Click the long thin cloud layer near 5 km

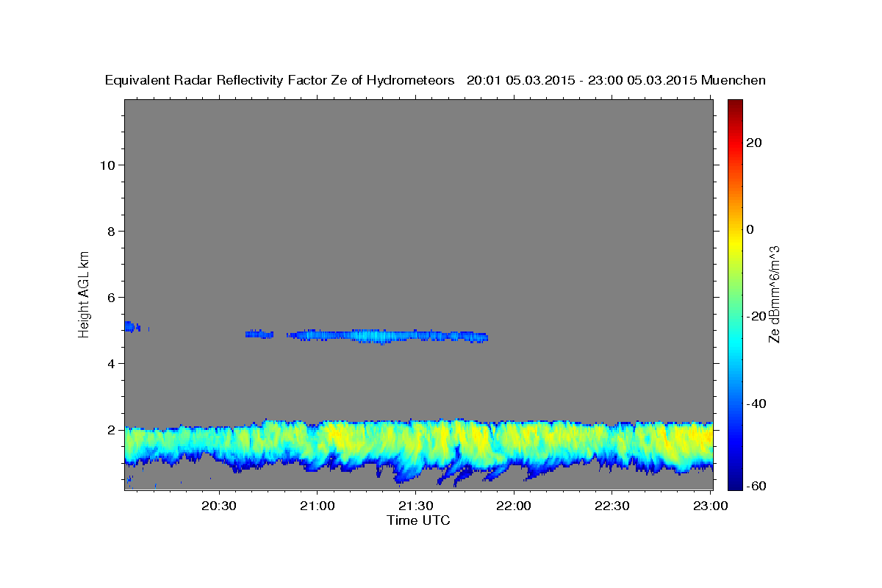click(x=387, y=336)
